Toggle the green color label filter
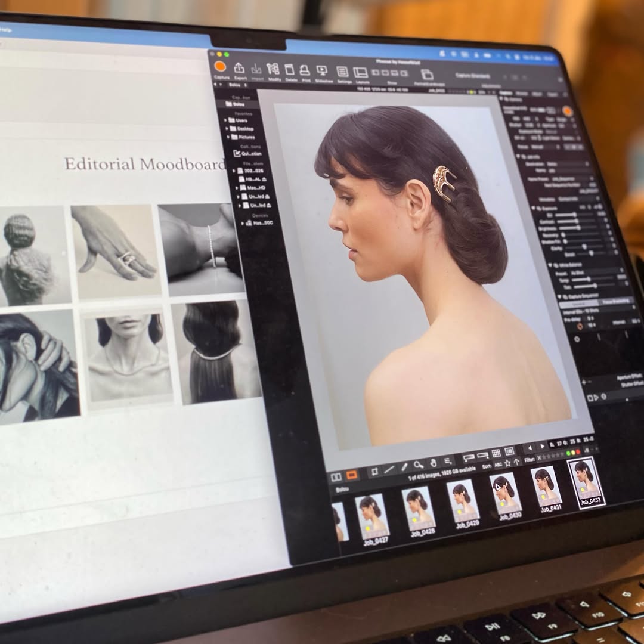This screenshot has width=644, height=644. coord(568,453)
